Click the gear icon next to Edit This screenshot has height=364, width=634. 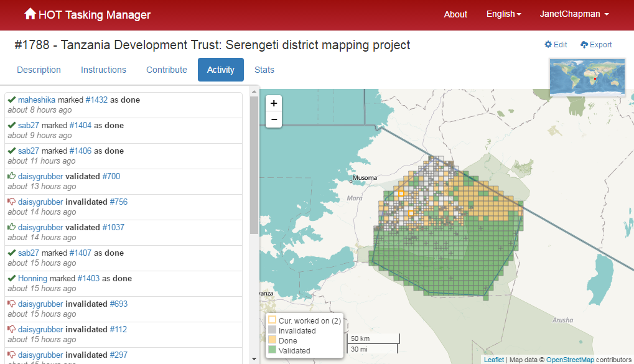click(548, 45)
